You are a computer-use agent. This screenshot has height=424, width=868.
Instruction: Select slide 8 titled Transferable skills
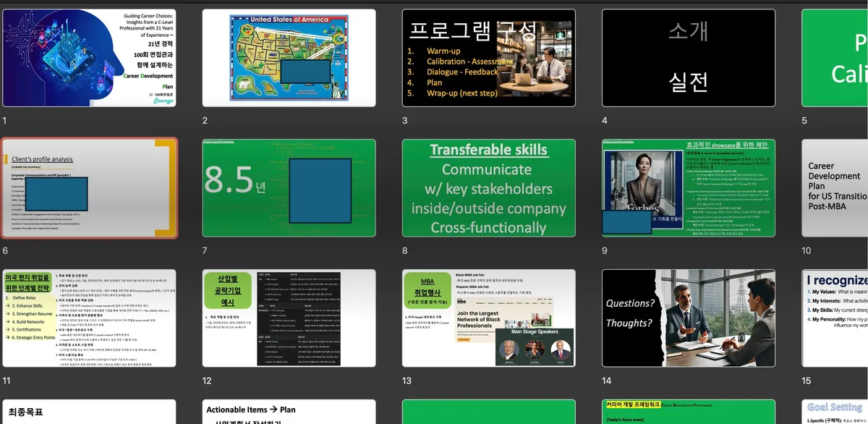coord(489,188)
